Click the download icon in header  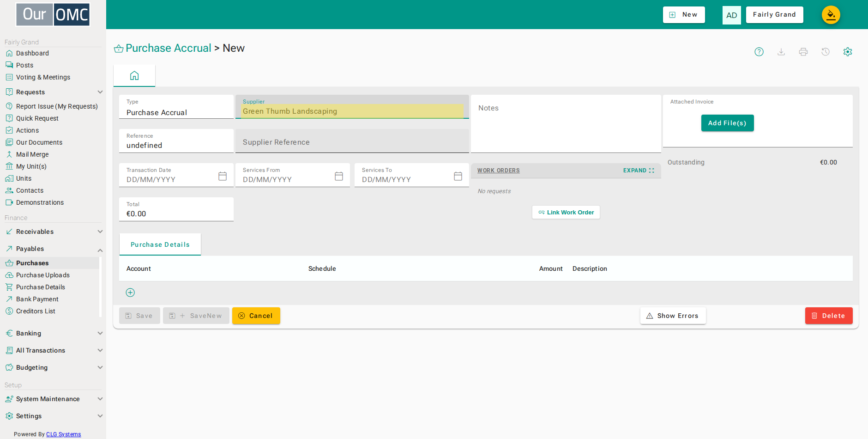tap(781, 52)
